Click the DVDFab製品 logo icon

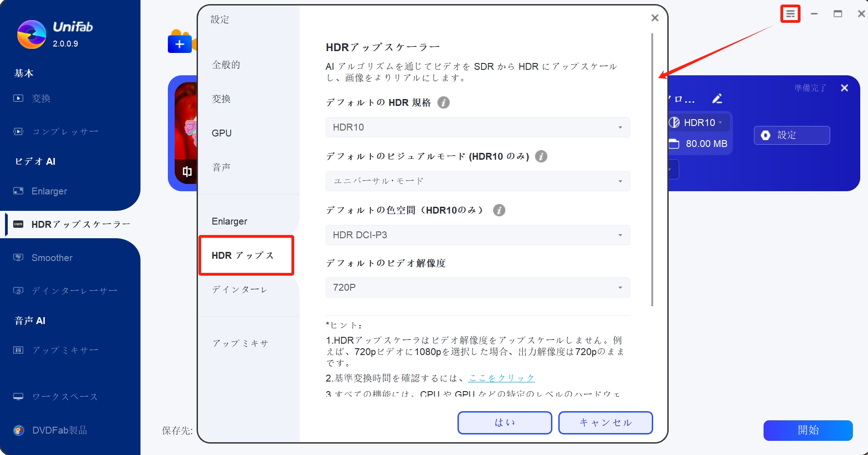(x=19, y=430)
